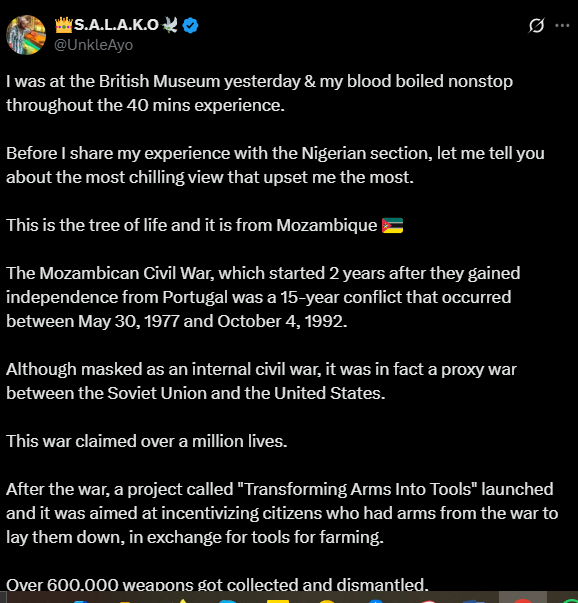Click the Mozambican Civil War dates paragraph
The width and height of the screenshot is (578, 603).
pos(263,297)
